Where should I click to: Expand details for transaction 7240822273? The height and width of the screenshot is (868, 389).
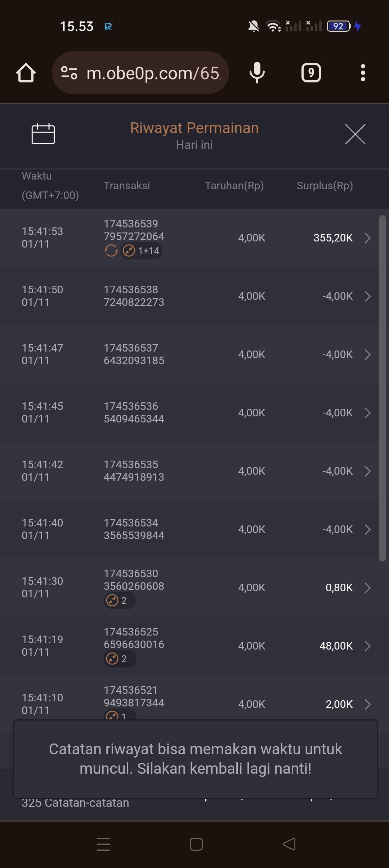point(367,296)
